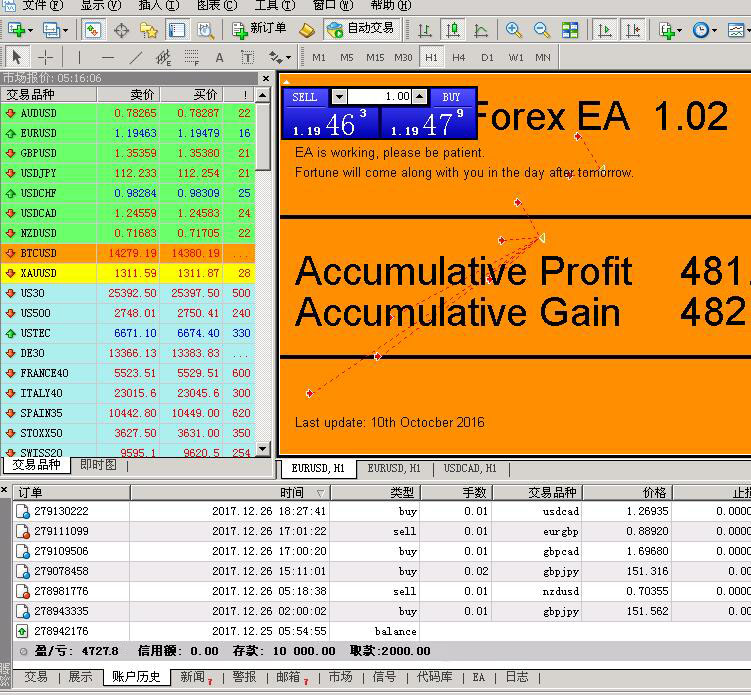Select the text label T tool
This screenshot has height=695, width=751.
247,58
